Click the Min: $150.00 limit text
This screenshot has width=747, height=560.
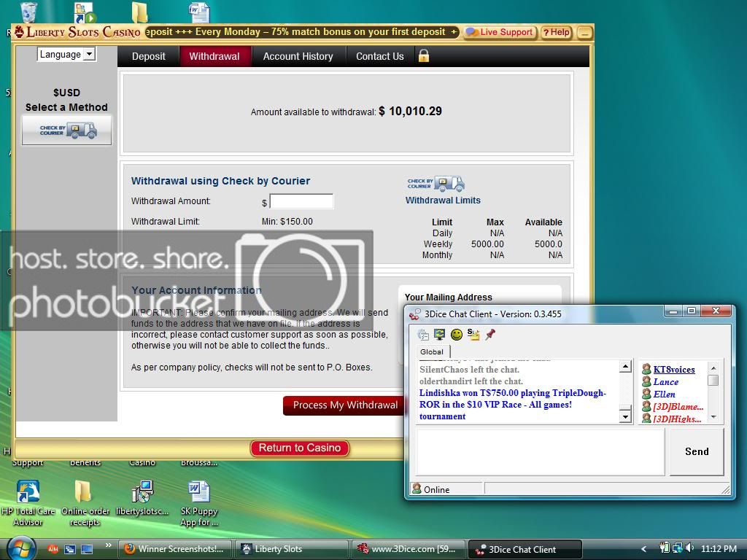coord(287,222)
